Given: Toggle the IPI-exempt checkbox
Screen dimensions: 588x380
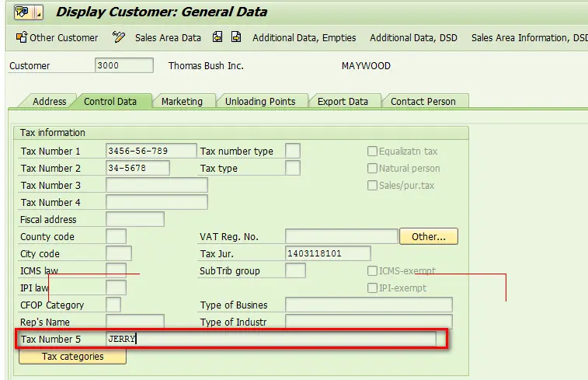Looking at the screenshot, I should point(372,288).
